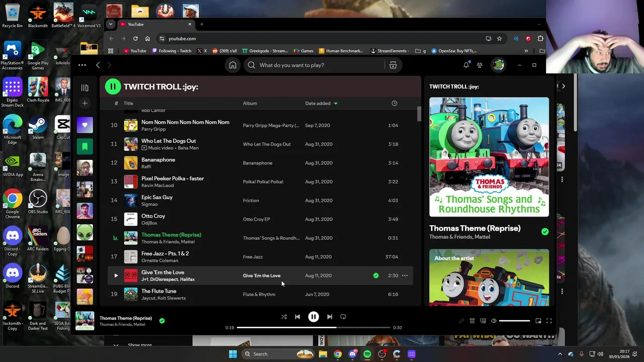Open Spotify Home page
Image resolution: width=644 pixels, height=362 pixels.
click(232, 65)
